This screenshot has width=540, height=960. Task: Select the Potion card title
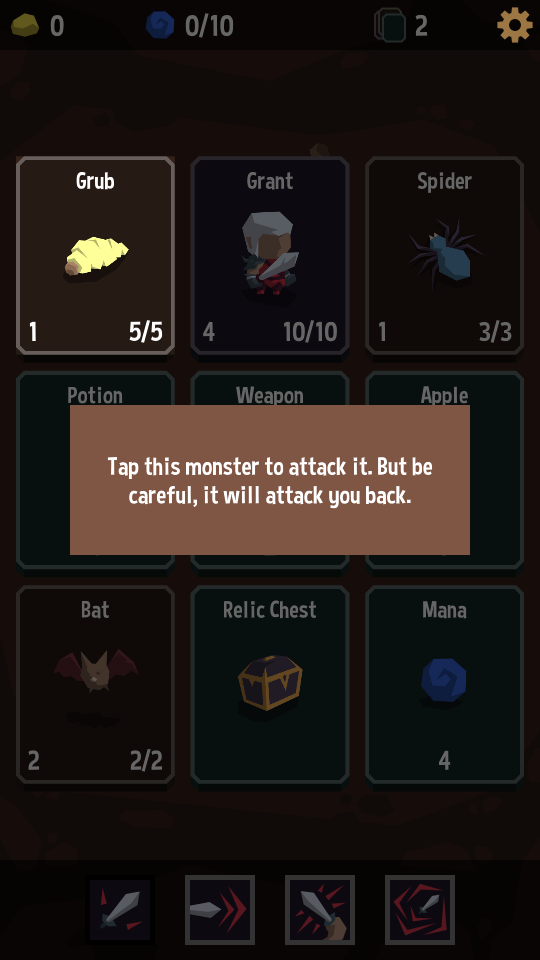[95, 396]
